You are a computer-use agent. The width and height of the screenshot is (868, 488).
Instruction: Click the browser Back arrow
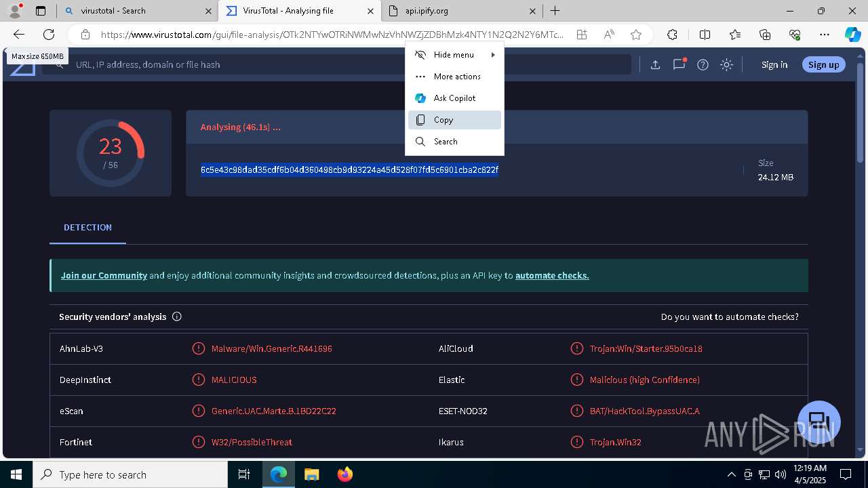[19, 35]
